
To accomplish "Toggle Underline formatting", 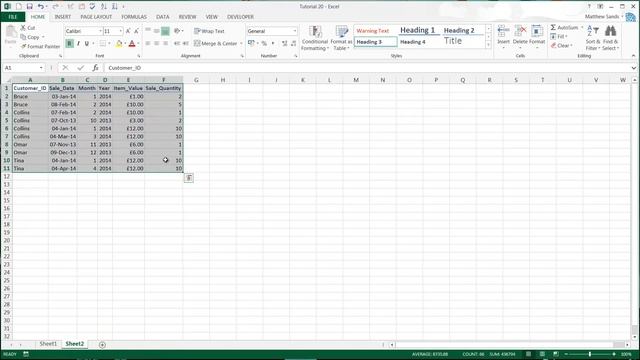I will tap(87, 43).
